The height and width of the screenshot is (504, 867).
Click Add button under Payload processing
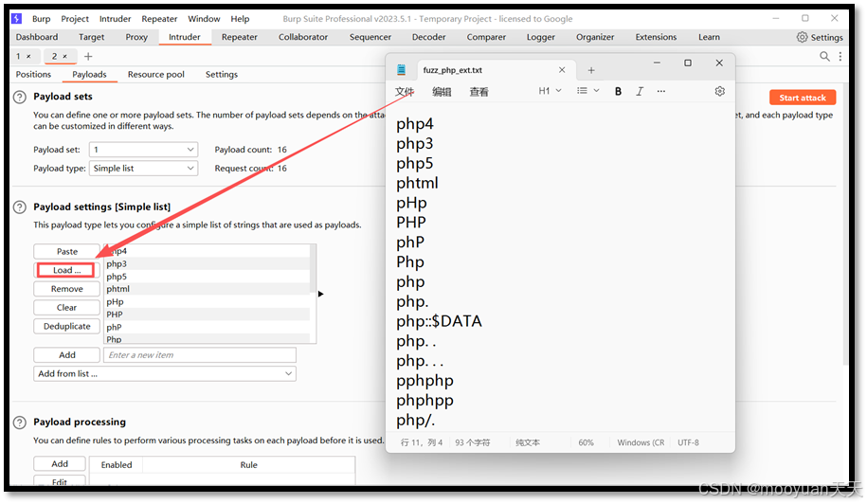click(60, 464)
